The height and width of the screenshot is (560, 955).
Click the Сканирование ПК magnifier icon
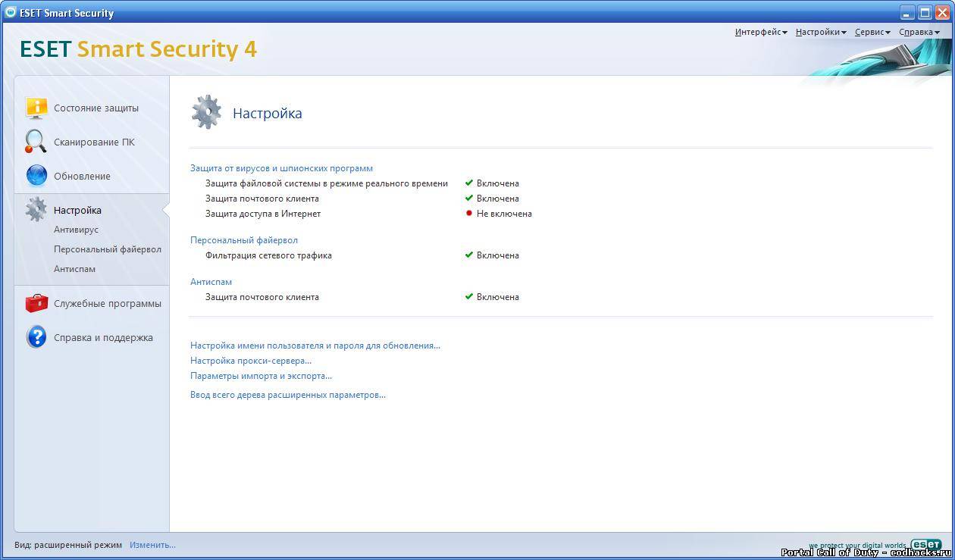click(x=36, y=142)
